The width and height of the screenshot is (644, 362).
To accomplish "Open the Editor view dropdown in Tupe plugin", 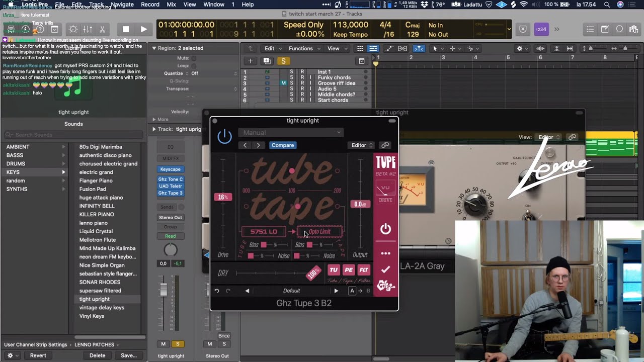I will pyautogui.click(x=362, y=145).
